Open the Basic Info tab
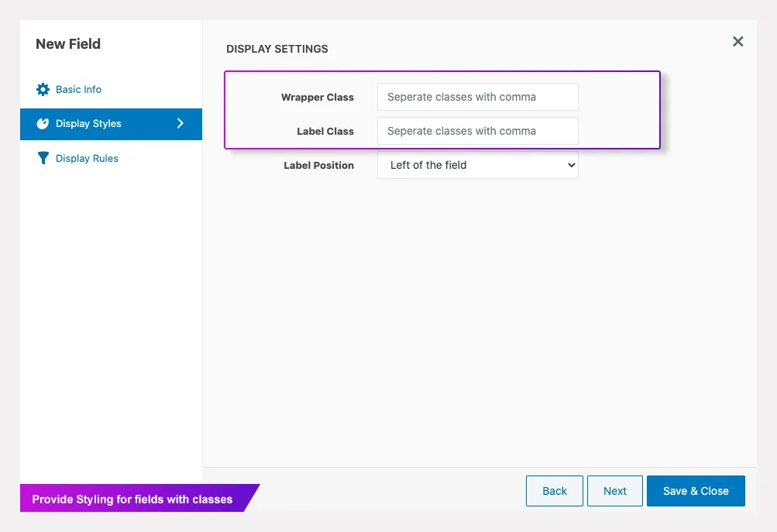777x532 pixels. coord(111,90)
